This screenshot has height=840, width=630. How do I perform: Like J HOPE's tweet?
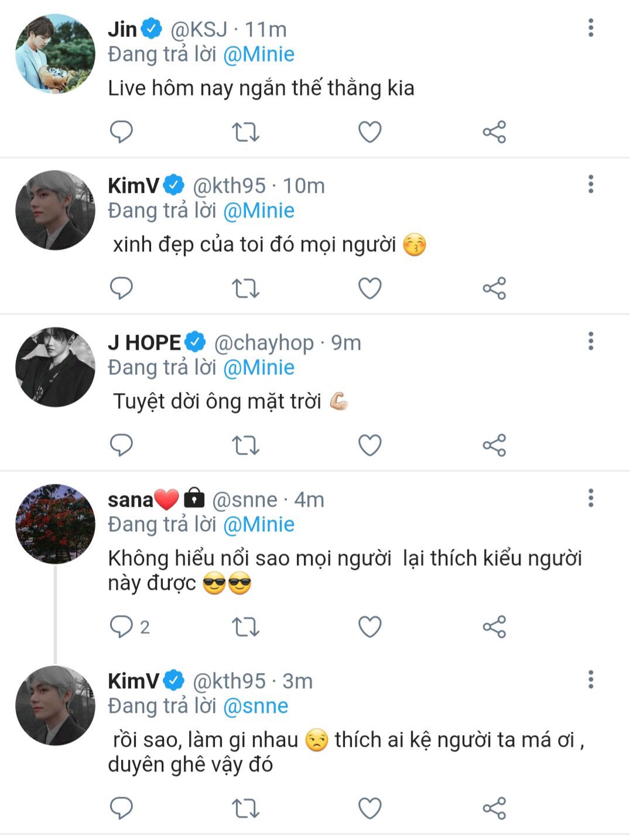click(x=369, y=445)
